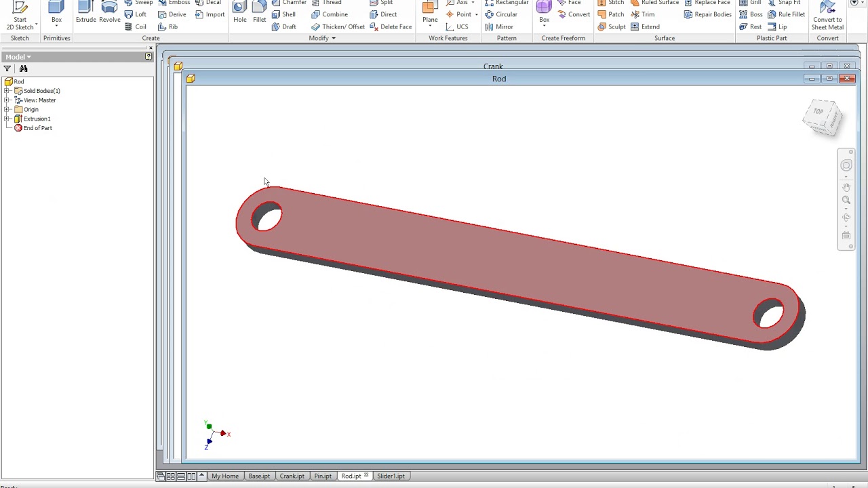Switch to the Slider1.ipt tab

pos(391,476)
